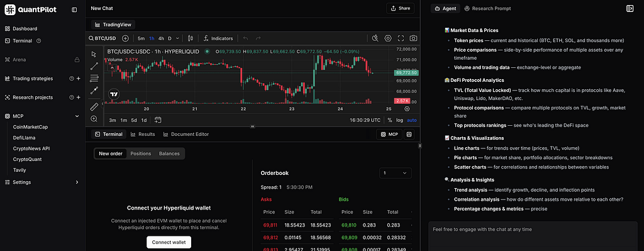The width and height of the screenshot is (644, 251).
Task: Open the go-to-date calendar icon
Action: (x=158, y=120)
